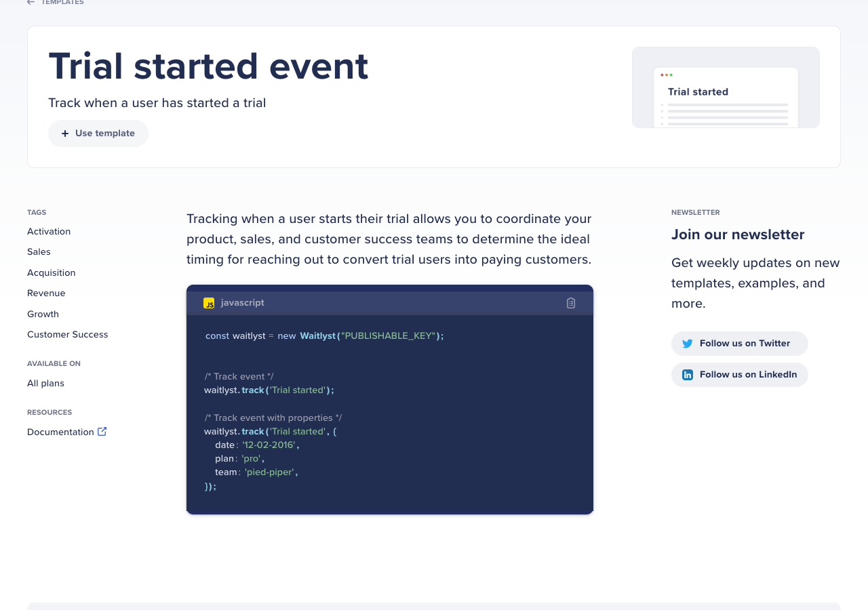868x610 pixels.
Task: Click the /* Track event */ comment
Action: (239, 376)
